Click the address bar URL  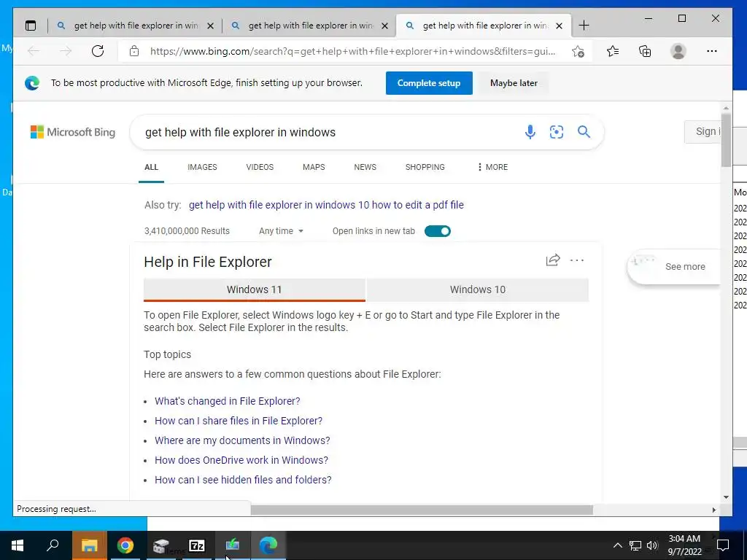(x=352, y=51)
